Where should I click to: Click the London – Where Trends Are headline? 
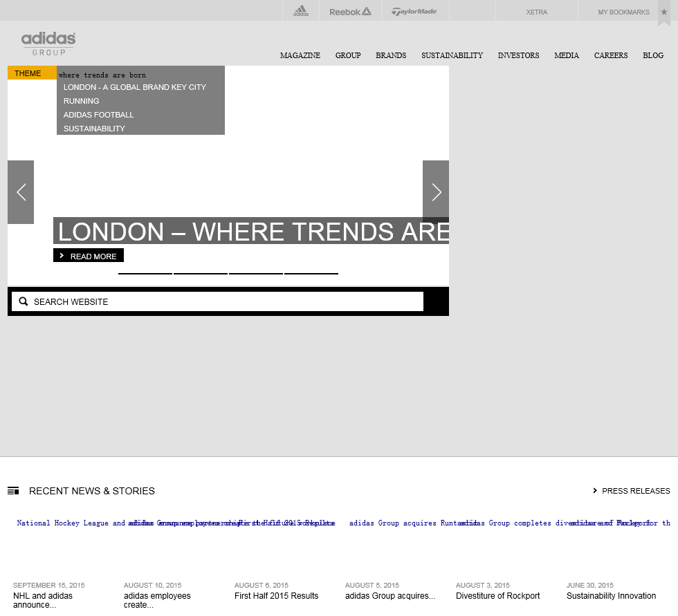coord(251,231)
